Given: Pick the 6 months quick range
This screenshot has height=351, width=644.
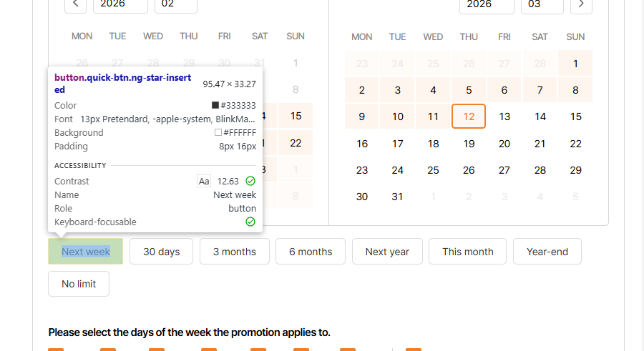Looking at the screenshot, I should click(311, 252).
